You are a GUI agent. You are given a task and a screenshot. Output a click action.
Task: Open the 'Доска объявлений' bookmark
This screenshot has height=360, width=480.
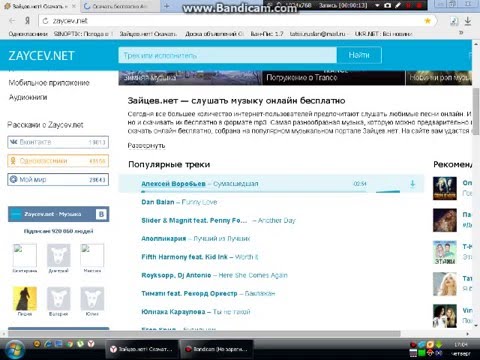point(214,34)
